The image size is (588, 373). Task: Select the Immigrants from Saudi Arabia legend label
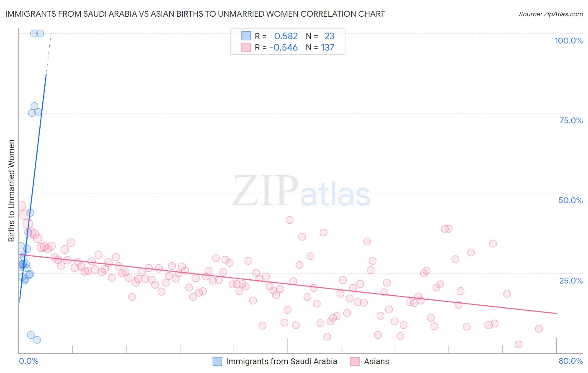point(281,361)
